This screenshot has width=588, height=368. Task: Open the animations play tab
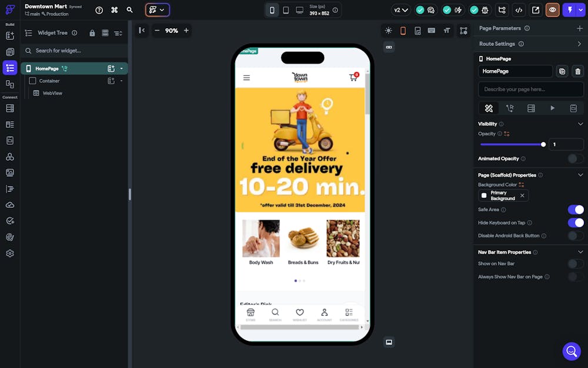pyautogui.click(x=552, y=108)
